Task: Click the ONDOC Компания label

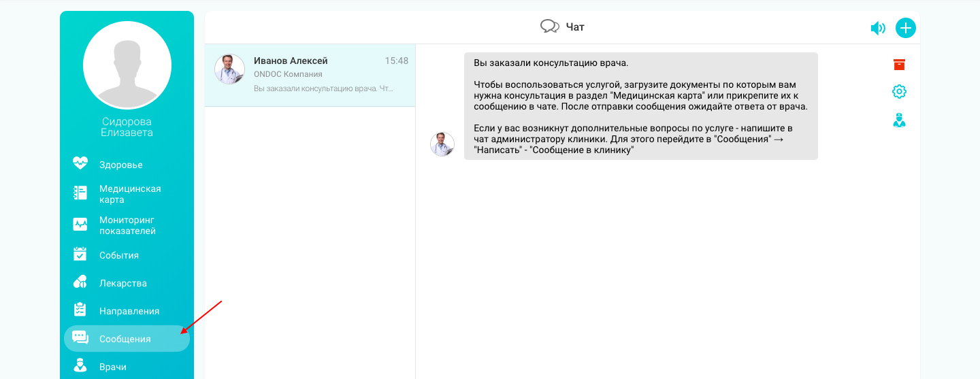Action: 288,74
